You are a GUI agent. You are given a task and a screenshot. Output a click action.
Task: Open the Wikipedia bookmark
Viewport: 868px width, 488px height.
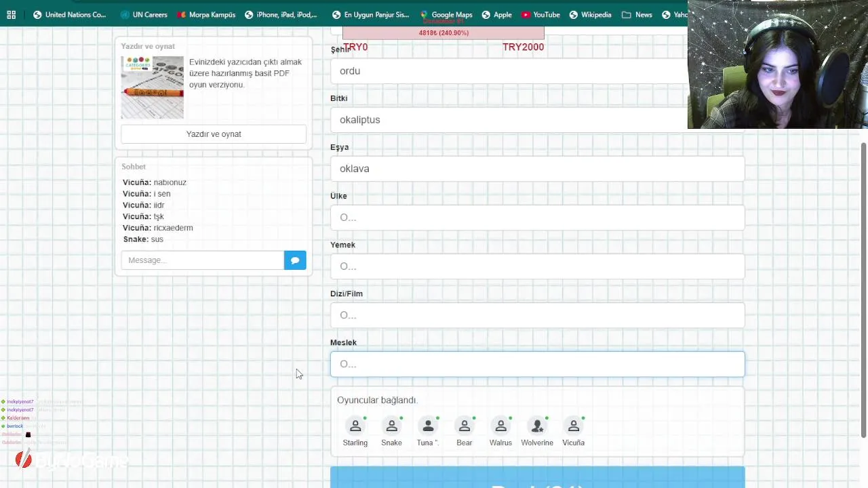pyautogui.click(x=590, y=14)
